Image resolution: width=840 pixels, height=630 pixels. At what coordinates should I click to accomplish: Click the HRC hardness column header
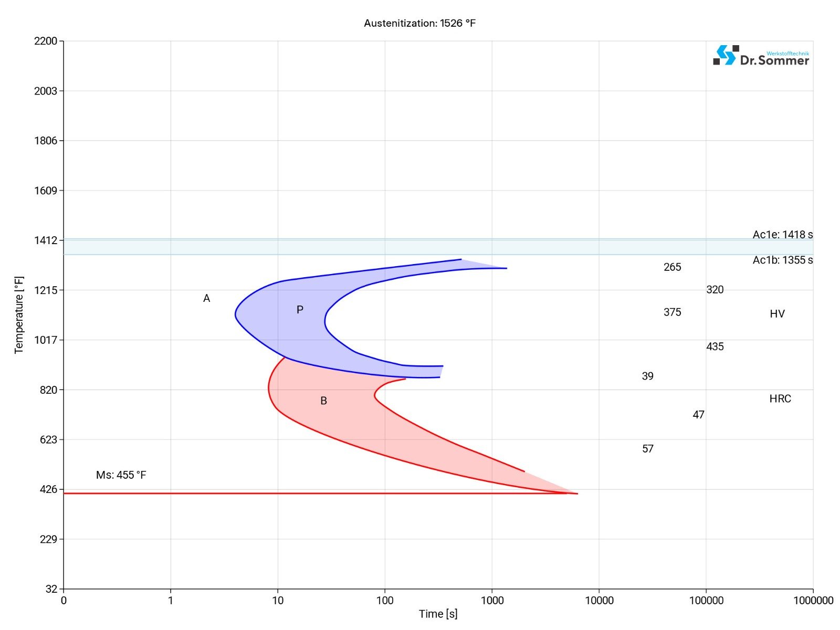[x=781, y=399]
